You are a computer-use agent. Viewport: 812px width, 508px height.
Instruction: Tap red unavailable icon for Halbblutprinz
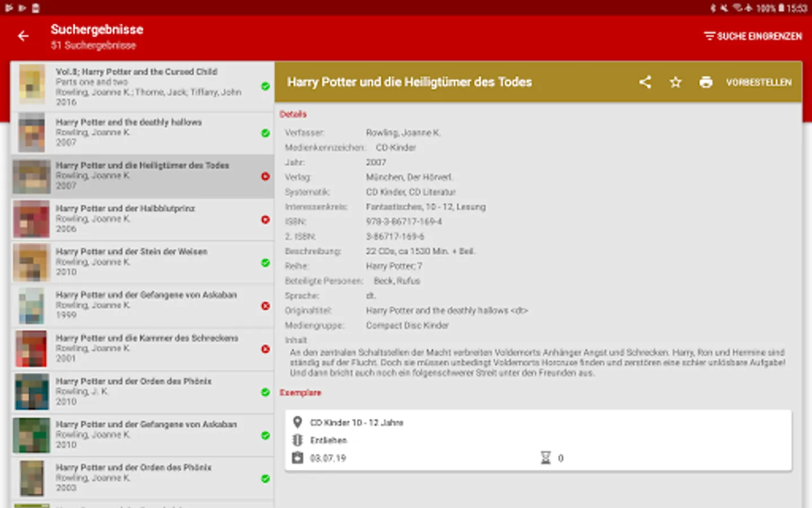click(266, 220)
